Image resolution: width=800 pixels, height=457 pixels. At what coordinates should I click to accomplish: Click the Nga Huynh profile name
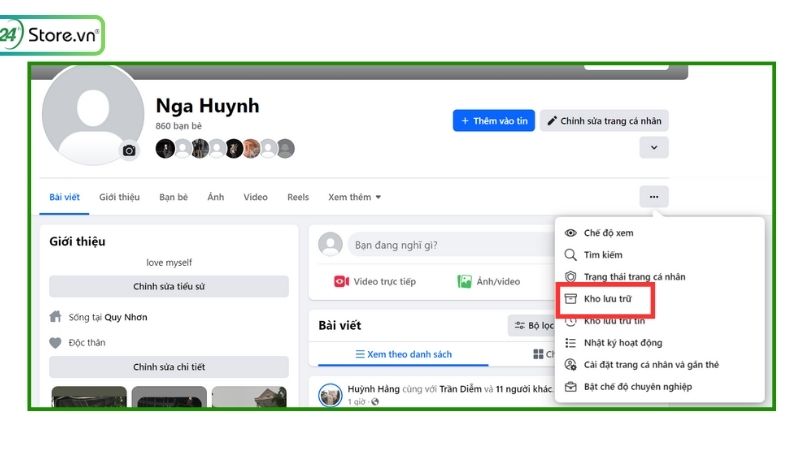point(207,106)
